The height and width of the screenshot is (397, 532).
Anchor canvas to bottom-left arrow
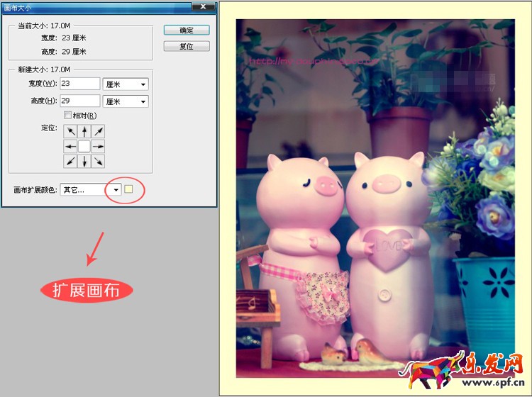click(x=70, y=162)
